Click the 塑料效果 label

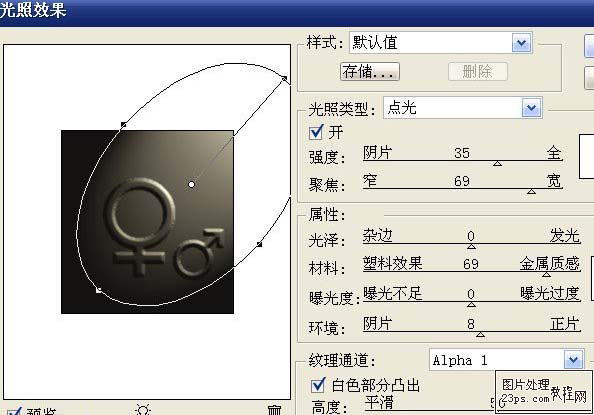[x=392, y=263]
